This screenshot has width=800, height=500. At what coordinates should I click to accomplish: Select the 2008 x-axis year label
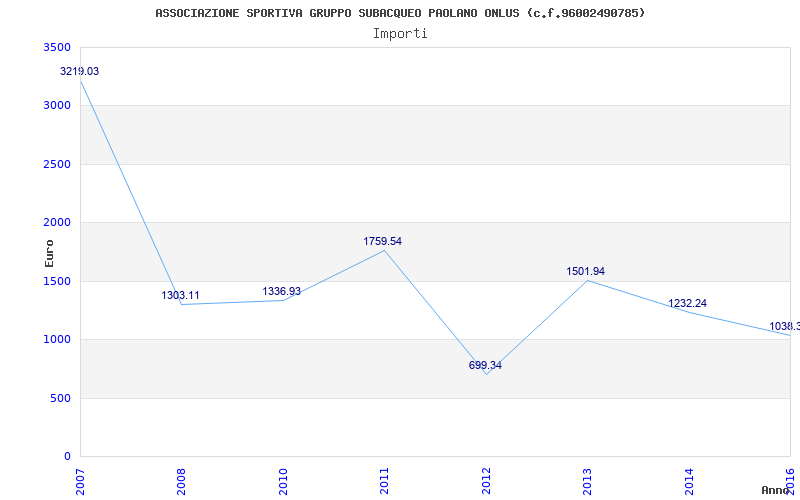click(181, 482)
